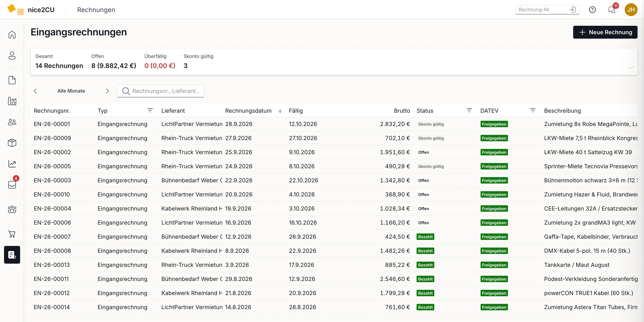Open invoice EN-26-00009
This screenshot has height=322, width=644.
point(52,138)
